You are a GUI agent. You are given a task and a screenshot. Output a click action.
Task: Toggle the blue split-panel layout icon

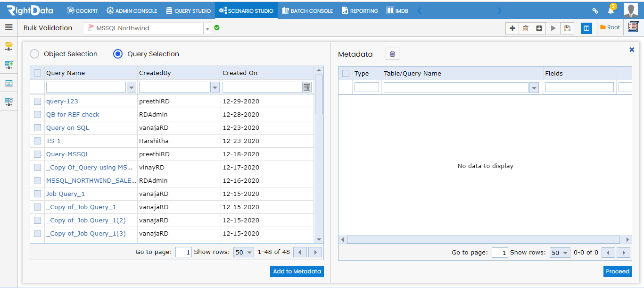[586, 28]
